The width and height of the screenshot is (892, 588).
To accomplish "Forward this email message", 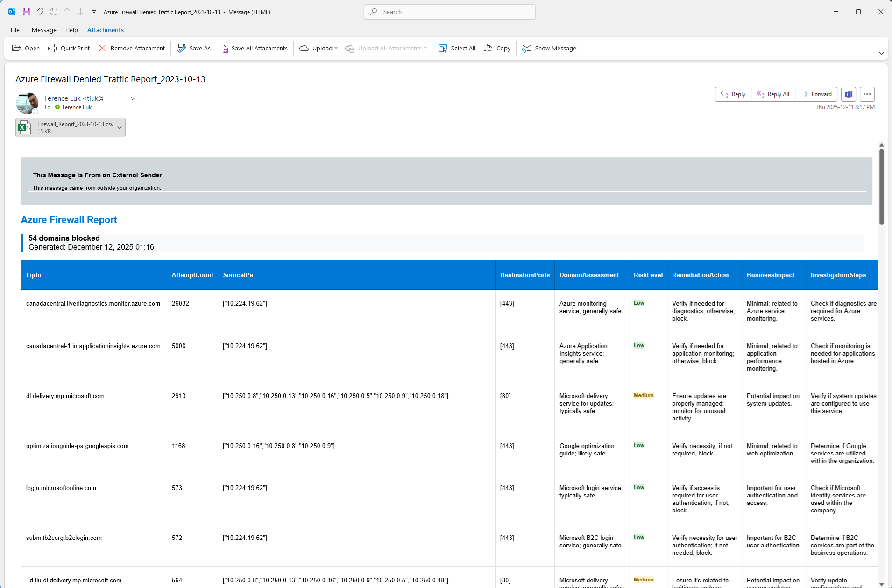I will tap(816, 94).
